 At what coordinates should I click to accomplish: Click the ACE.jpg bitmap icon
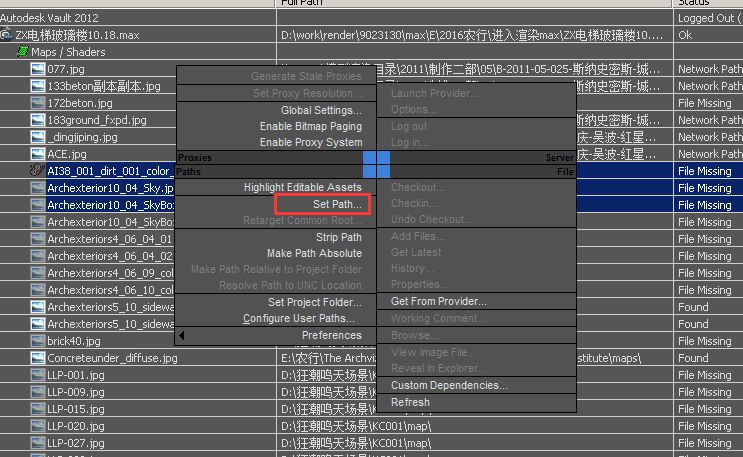(38, 154)
